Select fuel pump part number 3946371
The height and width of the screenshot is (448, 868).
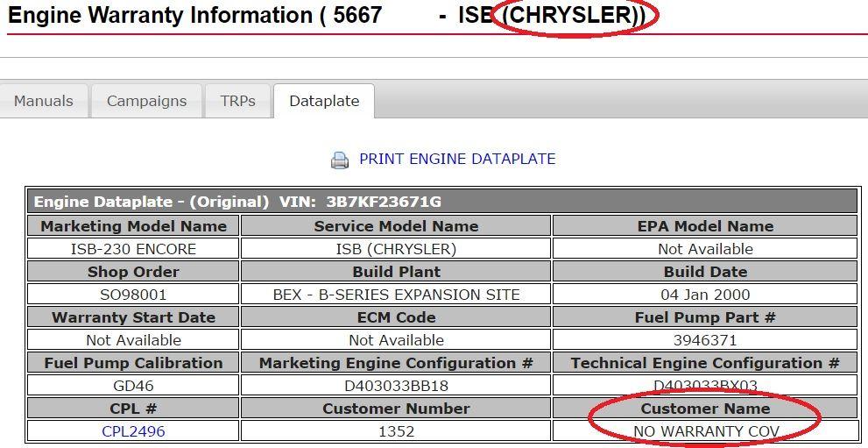705,339
